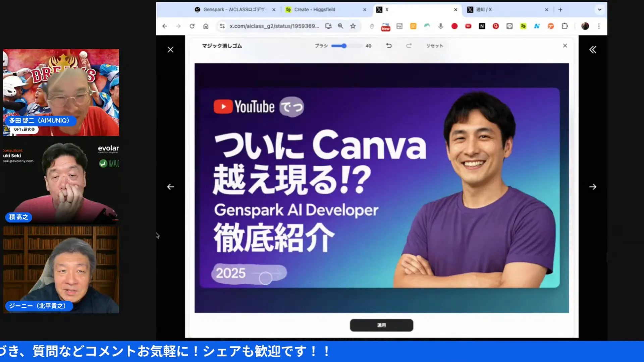Expand the tab search dropdown arrow
The width and height of the screenshot is (644, 362).
(x=600, y=10)
